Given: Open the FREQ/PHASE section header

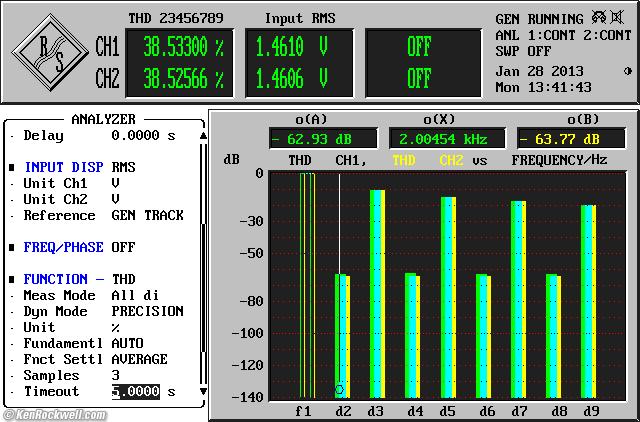Looking at the screenshot, I should tap(64, 247).
